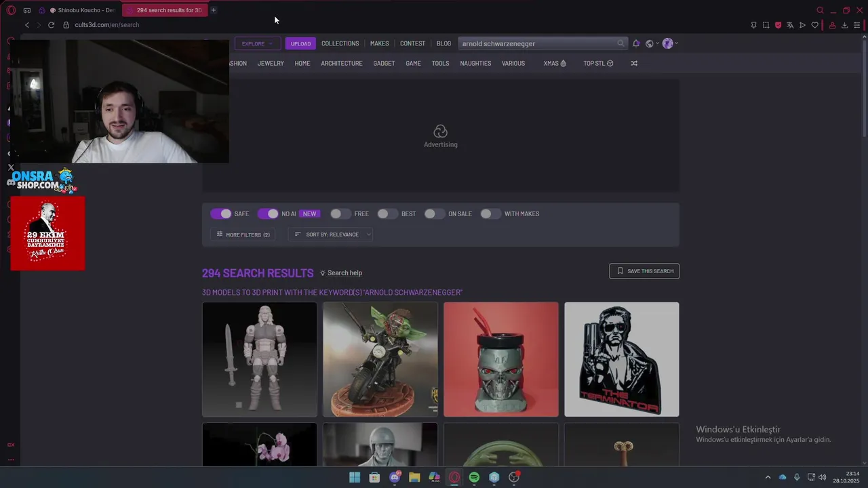The height and width of the screenshot is (488, 868).
Task: Click the microphone tray icon
Action: 797,477
